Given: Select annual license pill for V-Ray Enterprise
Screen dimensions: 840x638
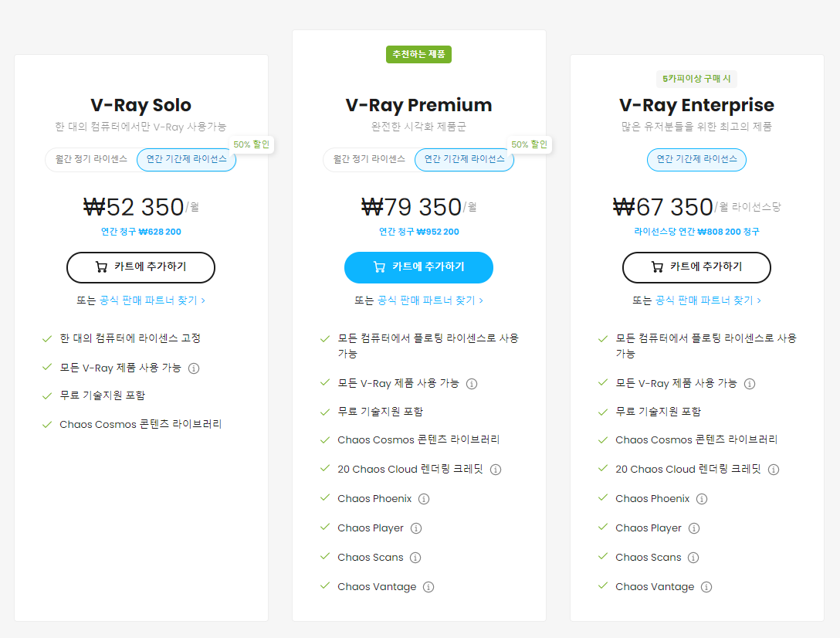Looking at the screenshot, I should (696, 160).
